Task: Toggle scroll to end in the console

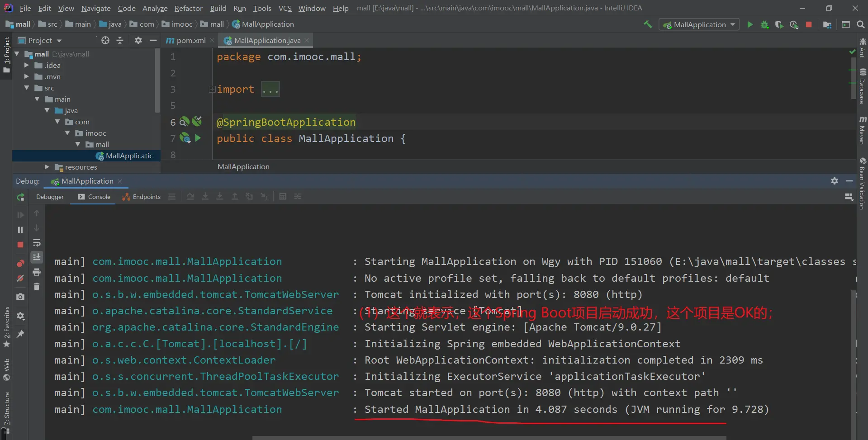Action: [x=37, y=257]
